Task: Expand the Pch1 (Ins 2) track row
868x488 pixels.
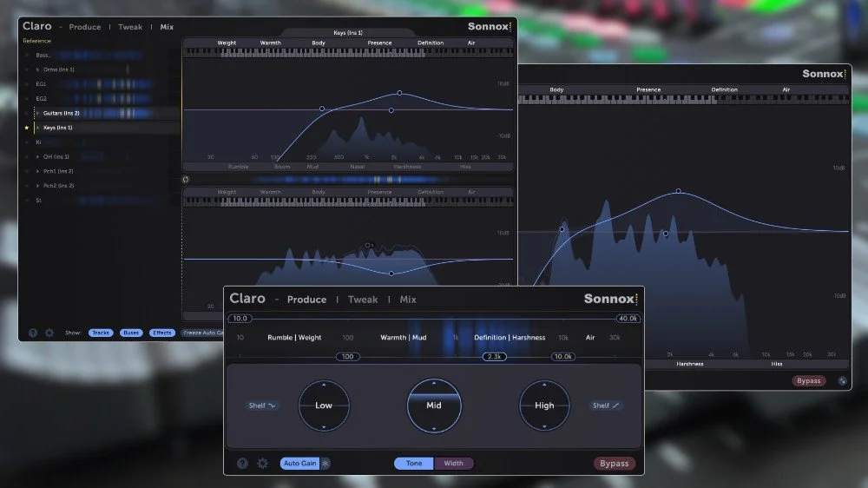Action: coord(37,171)
